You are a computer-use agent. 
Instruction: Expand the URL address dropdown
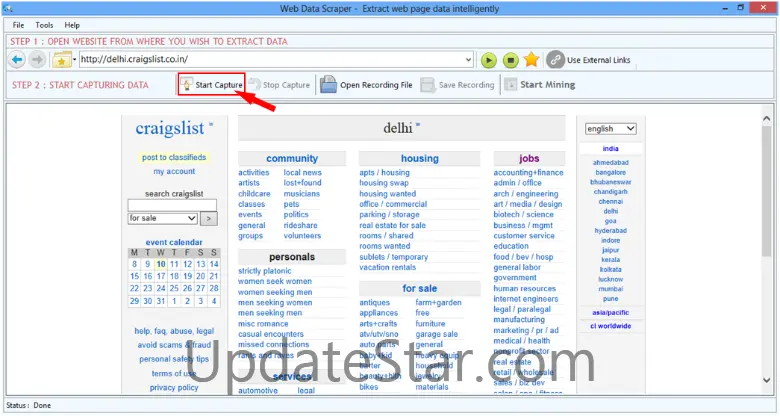click(x=468, y=60)
